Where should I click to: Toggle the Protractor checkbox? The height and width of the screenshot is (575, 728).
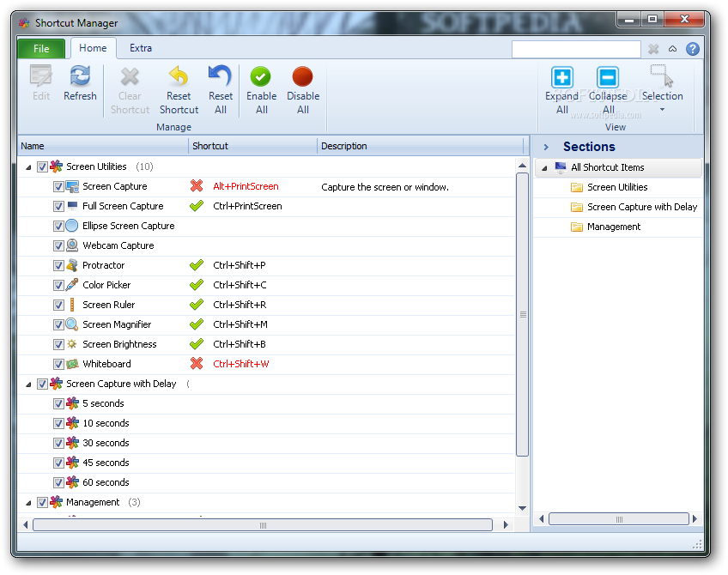[x=58, y=265]
